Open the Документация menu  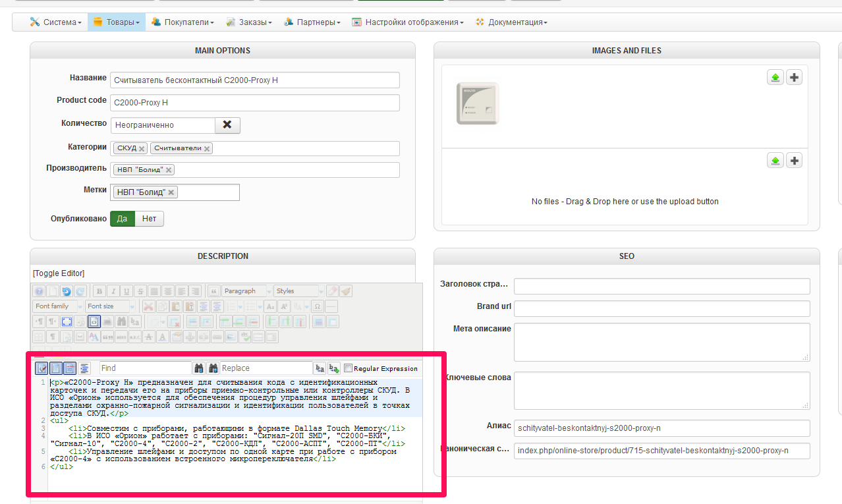pyautogui.click(x=511, y=22)
